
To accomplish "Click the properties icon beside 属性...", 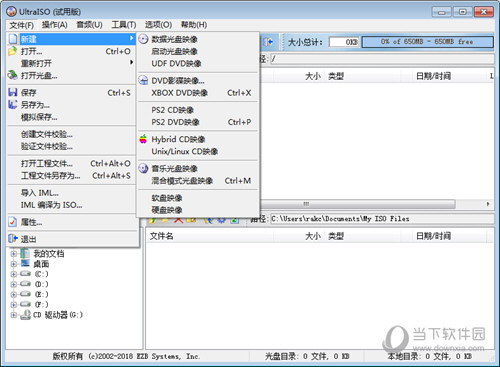I will 13,222.
